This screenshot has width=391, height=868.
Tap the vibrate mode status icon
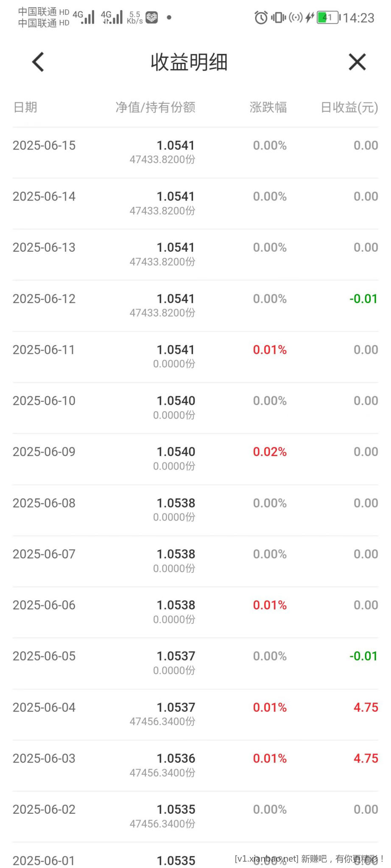pos(279,17)
